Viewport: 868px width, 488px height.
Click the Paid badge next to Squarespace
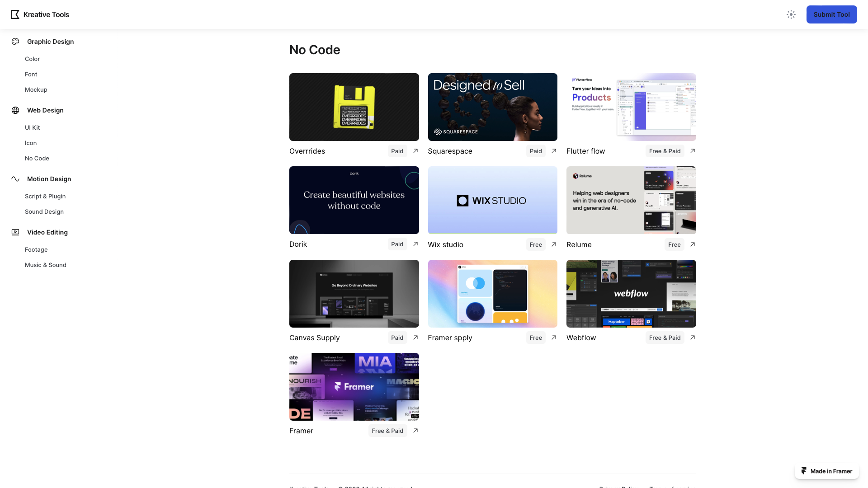536,151
